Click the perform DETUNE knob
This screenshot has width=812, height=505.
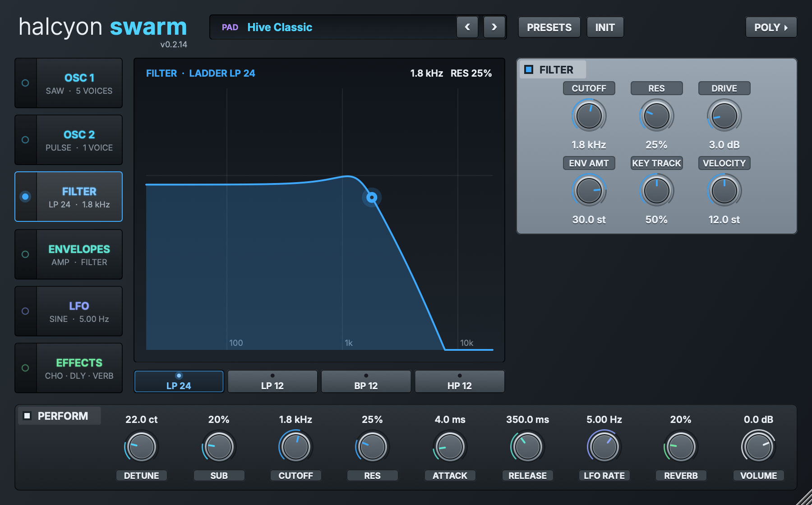(x=142, y=447)
